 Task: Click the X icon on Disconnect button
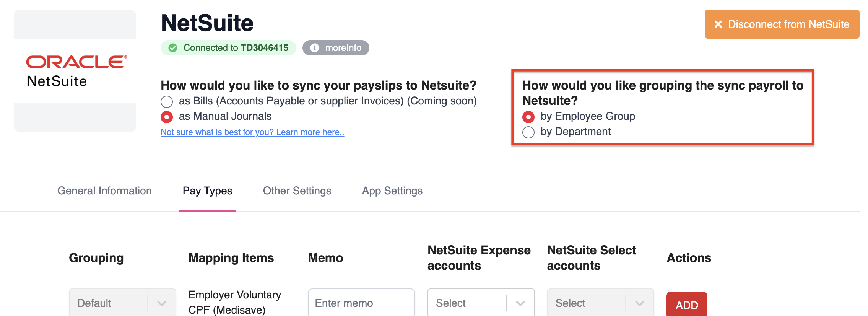[718, 24]
